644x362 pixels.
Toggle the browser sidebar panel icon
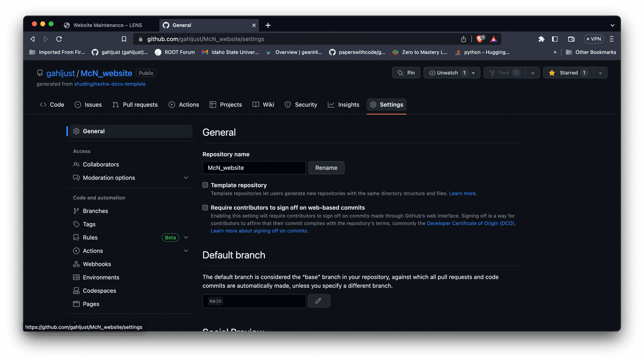[555, 39]
